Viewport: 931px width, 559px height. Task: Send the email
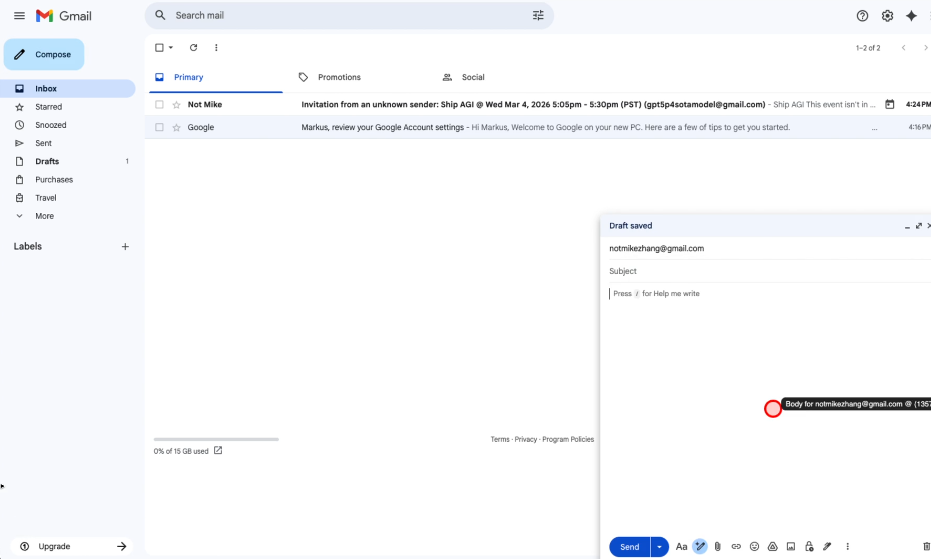(629, 547)
